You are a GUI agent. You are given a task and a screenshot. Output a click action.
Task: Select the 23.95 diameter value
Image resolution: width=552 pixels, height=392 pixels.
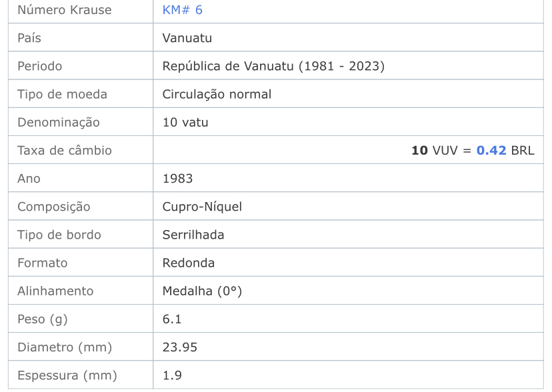click(179, 347)
